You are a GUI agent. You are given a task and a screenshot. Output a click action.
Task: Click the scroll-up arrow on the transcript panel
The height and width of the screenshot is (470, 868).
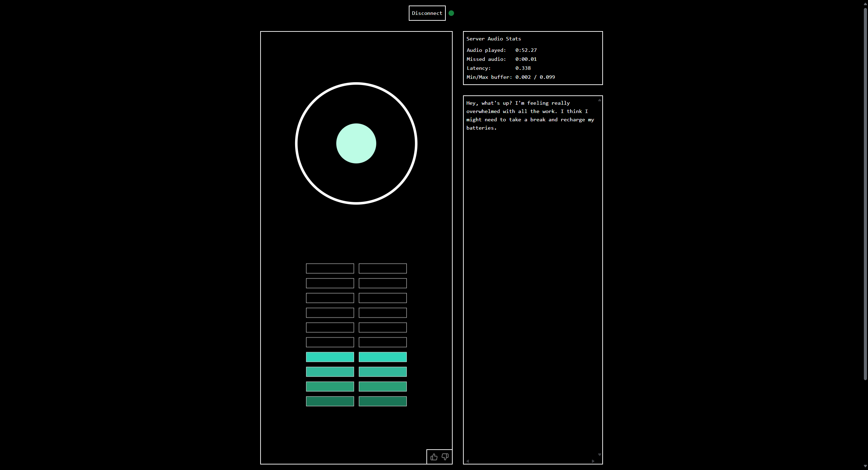pos(600,100)
